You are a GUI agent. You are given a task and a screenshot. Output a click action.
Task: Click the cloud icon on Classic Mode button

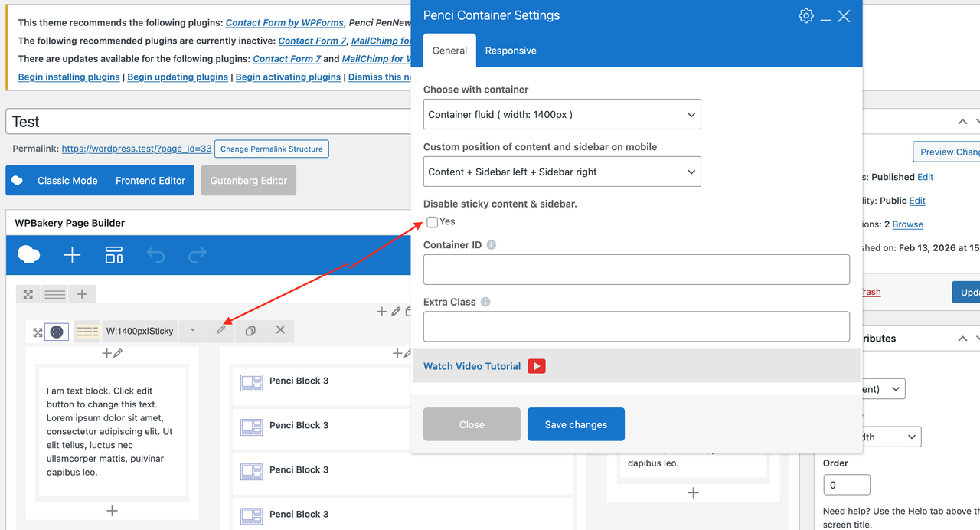[x=18, y=181]
